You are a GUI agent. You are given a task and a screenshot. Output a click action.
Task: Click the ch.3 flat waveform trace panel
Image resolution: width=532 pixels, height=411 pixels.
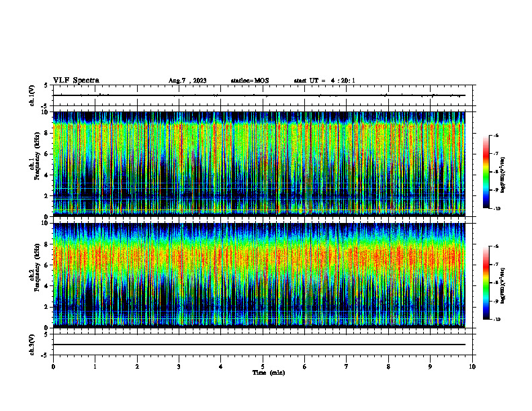[263, 345]
